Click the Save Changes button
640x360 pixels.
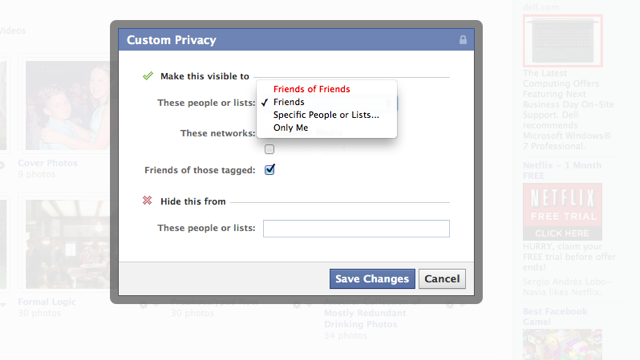coord(372,279)
